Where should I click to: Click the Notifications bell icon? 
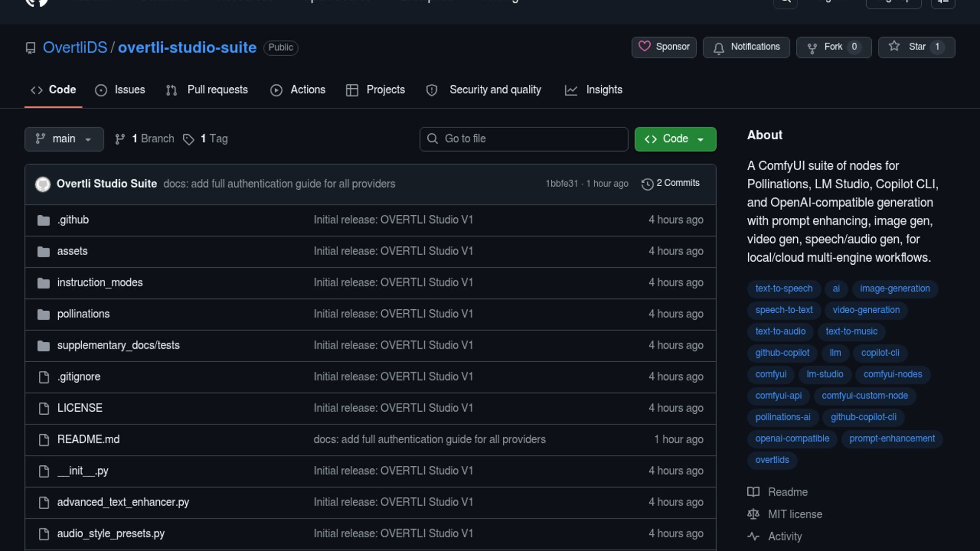(x=719, y=48)
